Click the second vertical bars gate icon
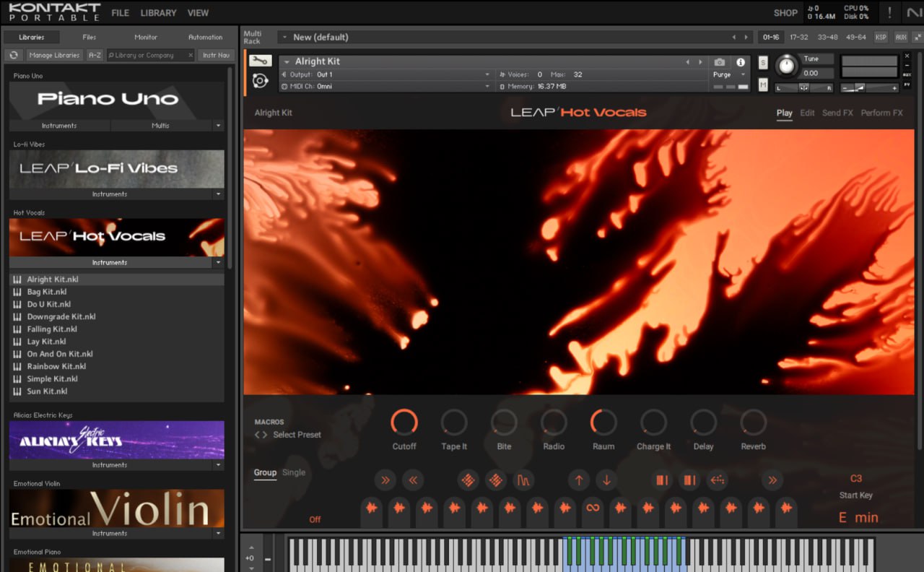Viewport: 924px width, 572px height. 689,480
